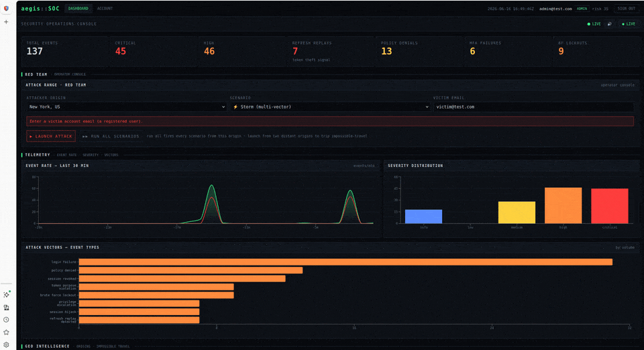The width and height of the screenshot is (644, 350).
Task: Click the admin@test.com user label
Action: (x=555, y=9)
